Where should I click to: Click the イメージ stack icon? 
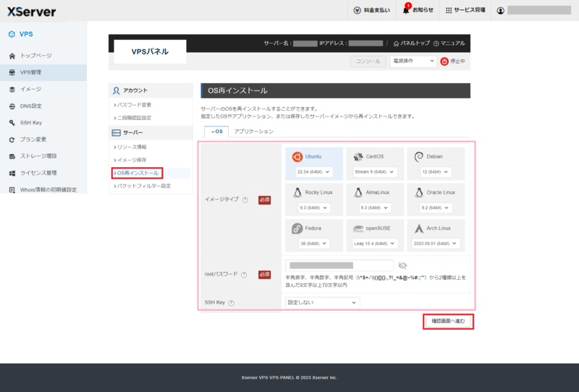[x=12, y=90]
